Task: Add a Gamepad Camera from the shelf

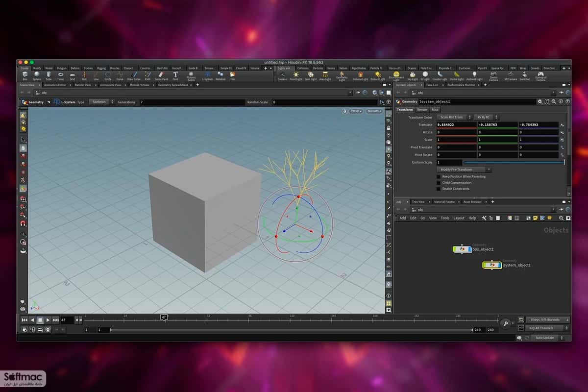Action: tap(540, 76)
